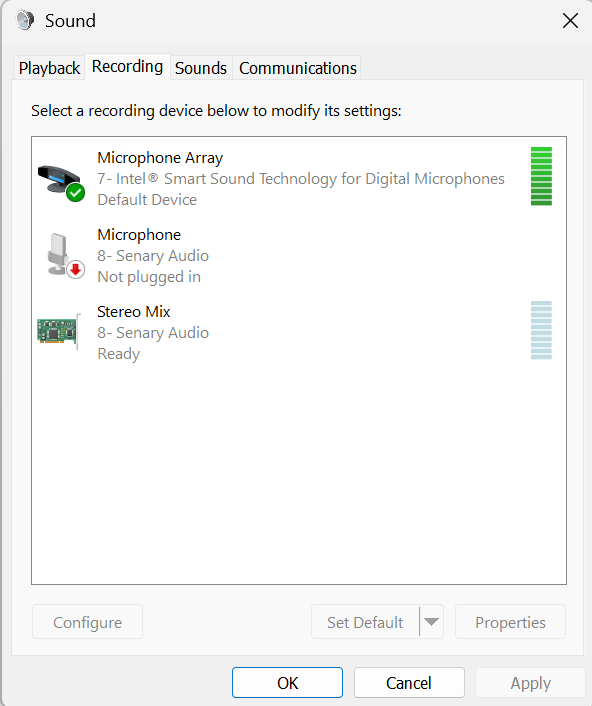Click the red not-plugged-in arrow badge
Screen dimensions: 592x706
point(76,269)
